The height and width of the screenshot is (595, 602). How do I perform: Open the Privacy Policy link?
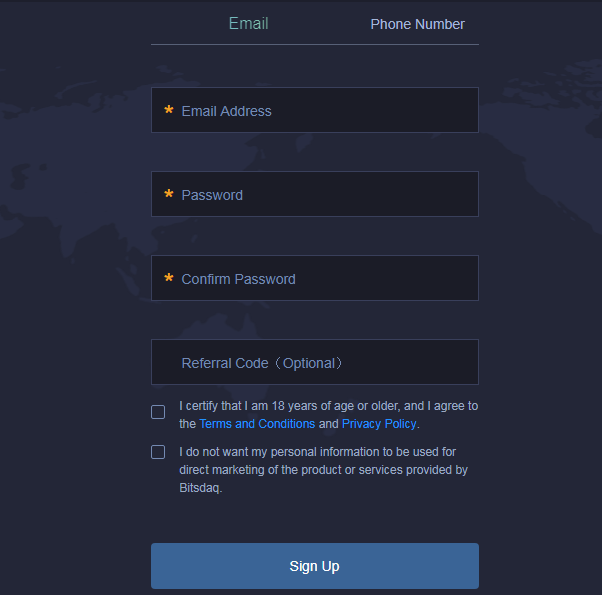(379, 424)
